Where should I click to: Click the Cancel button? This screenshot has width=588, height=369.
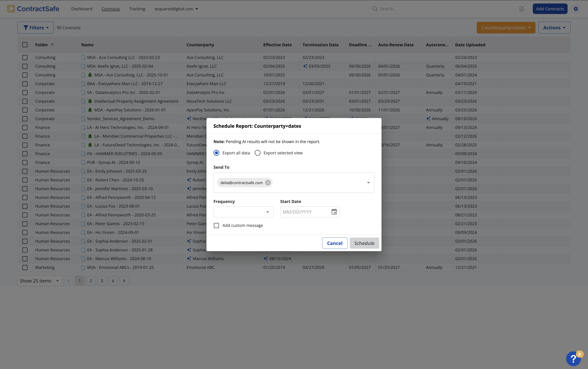coord(335,243)
